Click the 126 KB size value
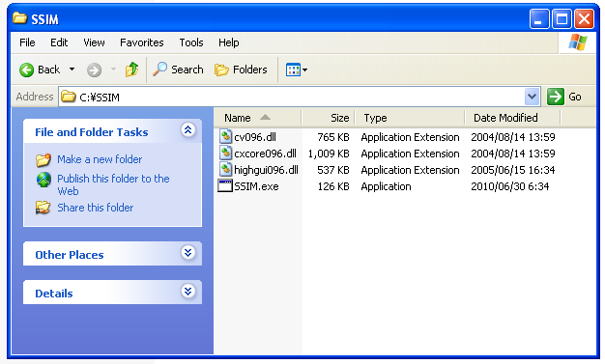Viewport: 605px width, 364px height. [333, 186]
